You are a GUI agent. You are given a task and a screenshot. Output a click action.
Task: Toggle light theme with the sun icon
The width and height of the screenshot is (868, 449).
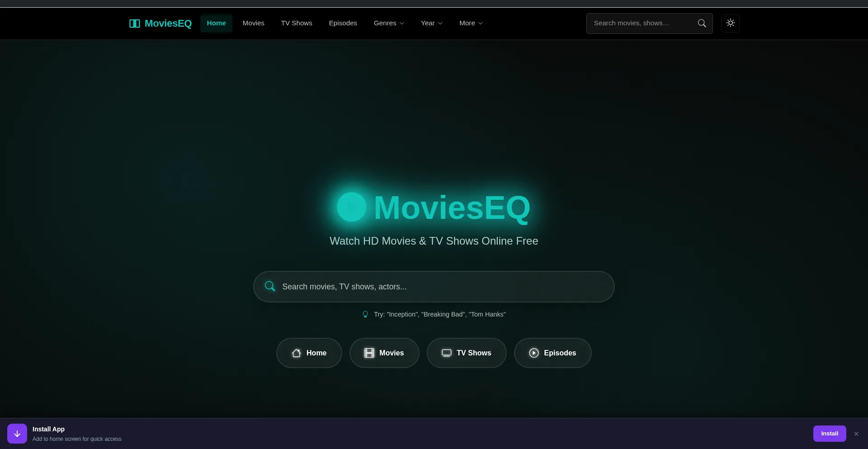[731, 23]
